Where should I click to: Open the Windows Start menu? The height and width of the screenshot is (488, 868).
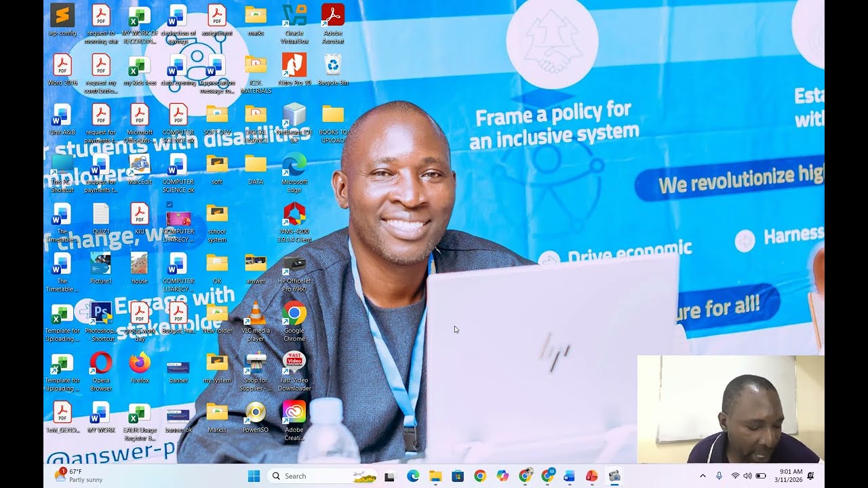254,476
